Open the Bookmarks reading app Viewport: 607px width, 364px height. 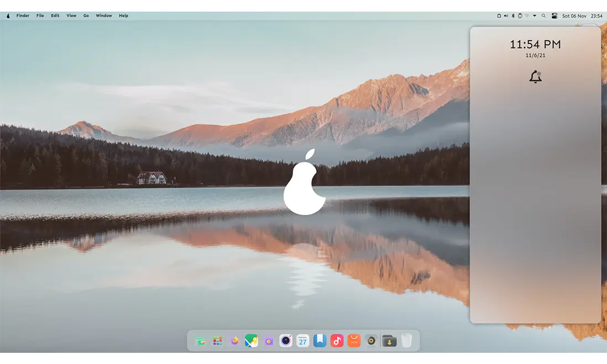coord(320,341)
